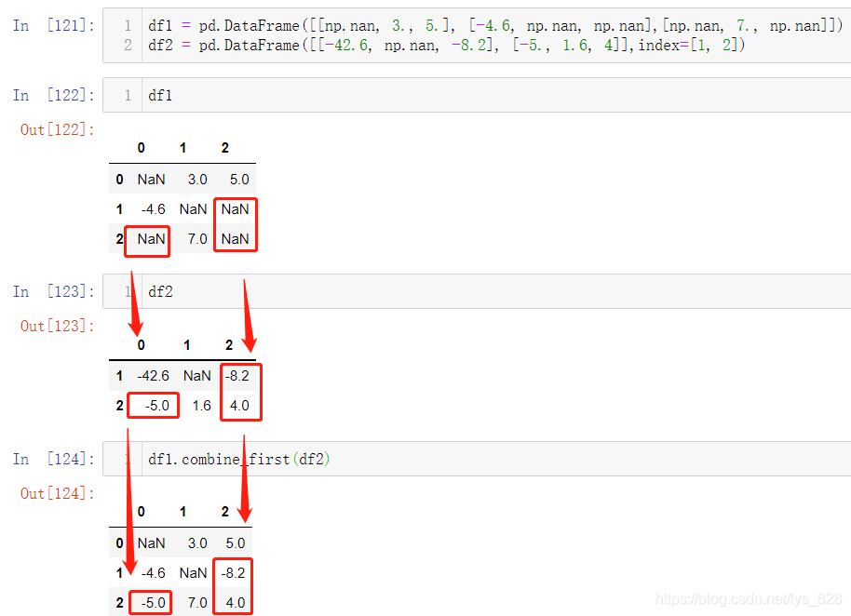Click -4.6 in the Out[122] table

tap(153, 209)
